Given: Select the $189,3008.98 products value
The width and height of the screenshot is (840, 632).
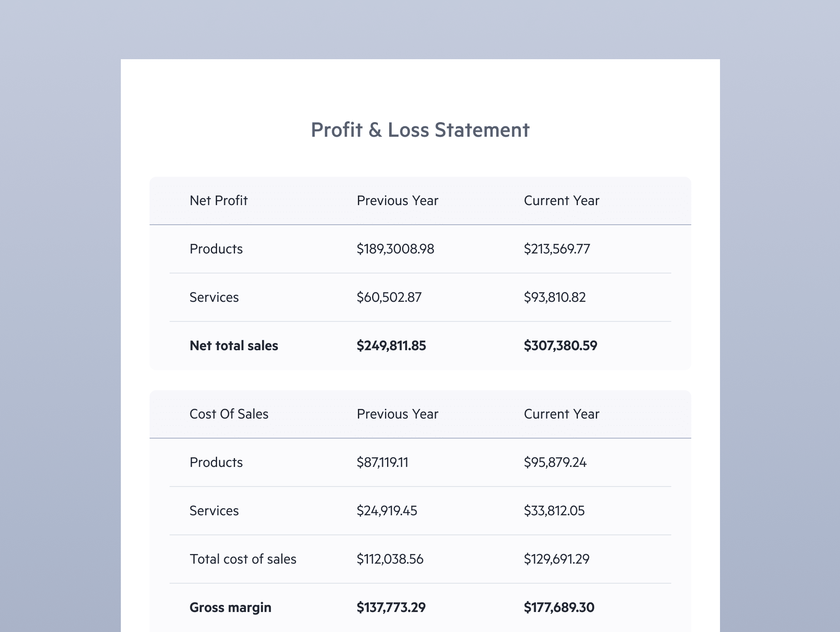Looking at the screenshot, I should pyautogui.click(x=395, y=249).
